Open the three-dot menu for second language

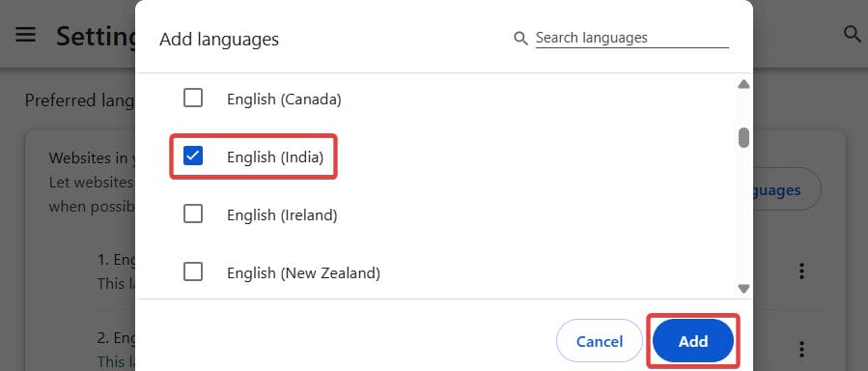point(801,349)
